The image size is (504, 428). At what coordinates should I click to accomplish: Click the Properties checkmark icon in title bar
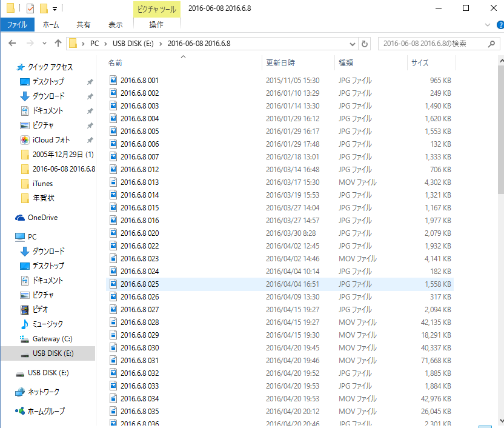[30, 8]
